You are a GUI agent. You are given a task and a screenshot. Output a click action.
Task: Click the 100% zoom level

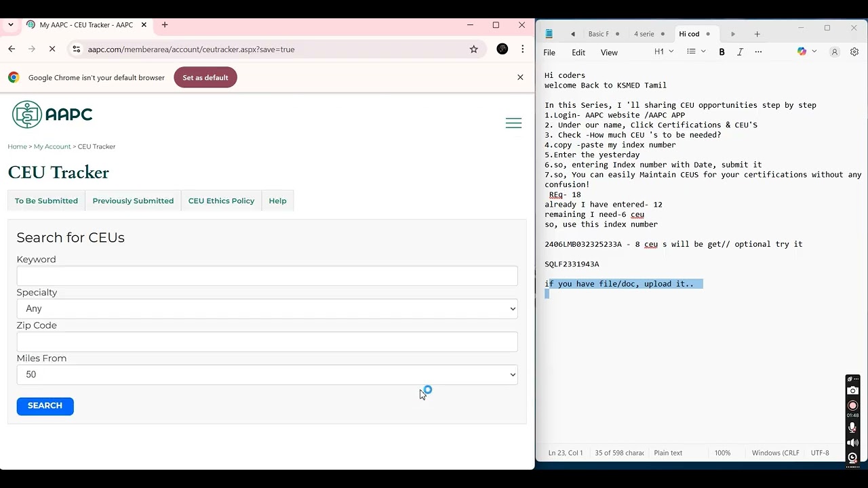click(x=722, y=453)
